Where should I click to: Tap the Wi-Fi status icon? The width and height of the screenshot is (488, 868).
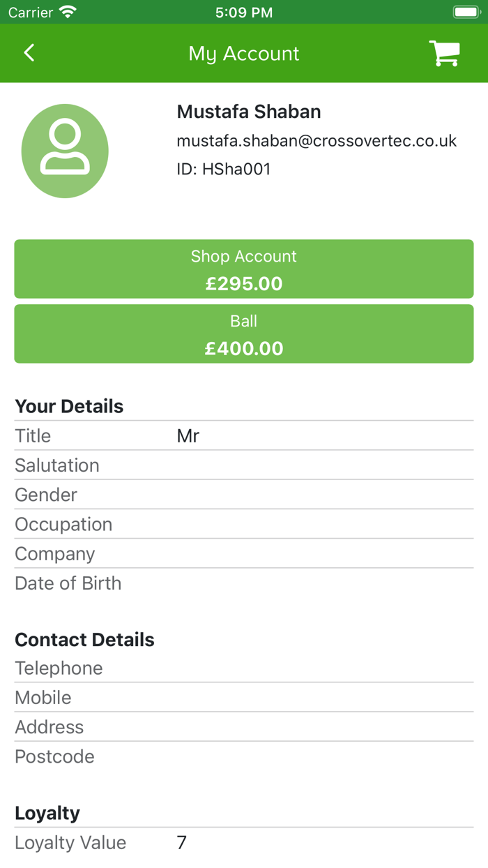pos(68,12)
